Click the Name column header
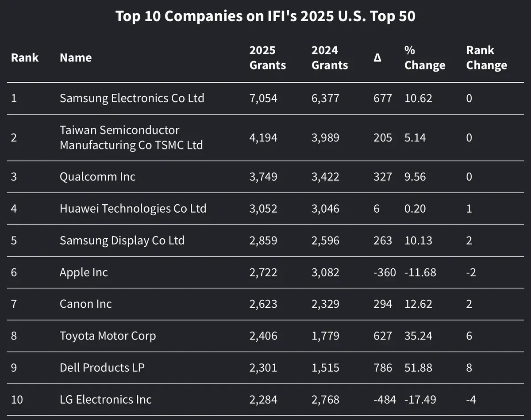The height and width of the screenshot is (420, 531). [76, 58]
